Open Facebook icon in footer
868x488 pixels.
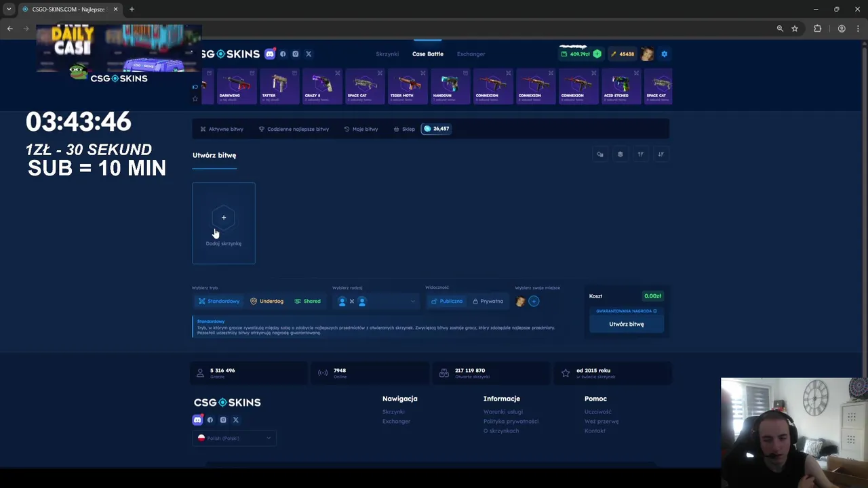pos(210,420)
